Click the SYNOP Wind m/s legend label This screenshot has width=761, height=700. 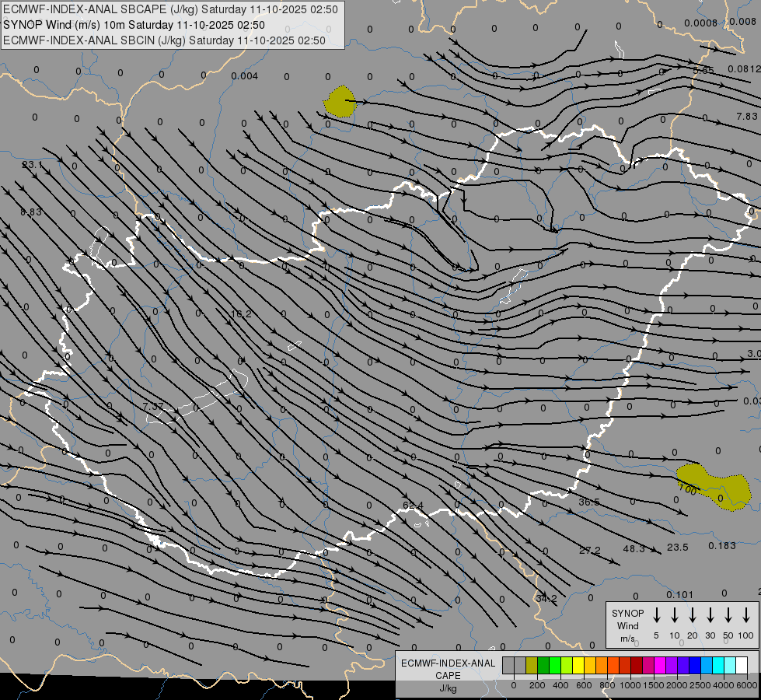627,625
